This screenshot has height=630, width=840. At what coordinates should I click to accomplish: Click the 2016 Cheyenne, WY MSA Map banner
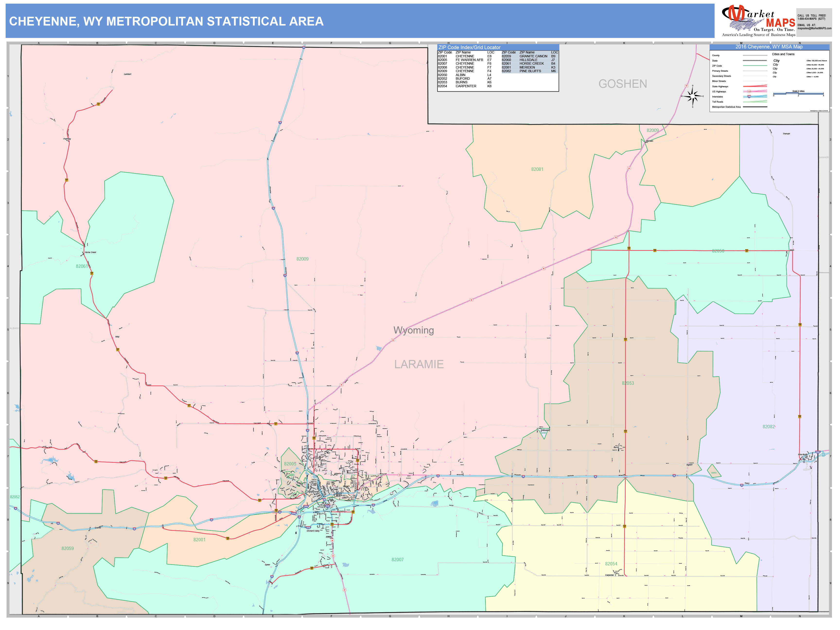(x=769, y=47)
